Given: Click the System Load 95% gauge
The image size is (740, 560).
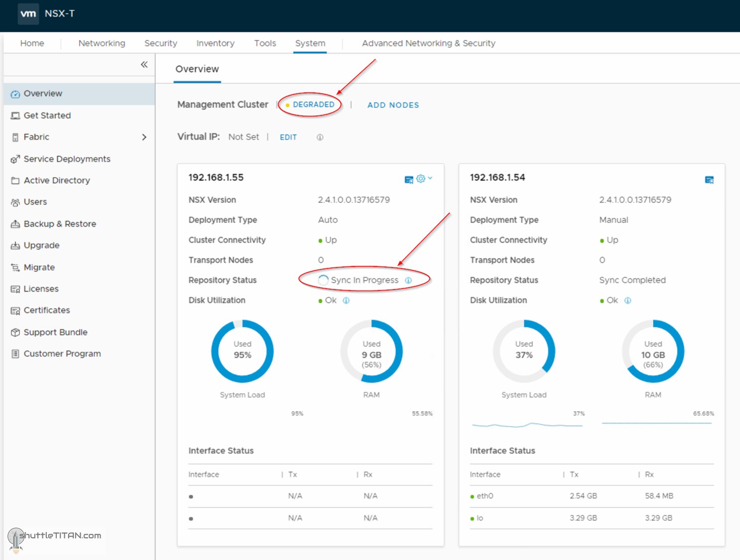Looking at the screenshot, I should tap(242, 351).
